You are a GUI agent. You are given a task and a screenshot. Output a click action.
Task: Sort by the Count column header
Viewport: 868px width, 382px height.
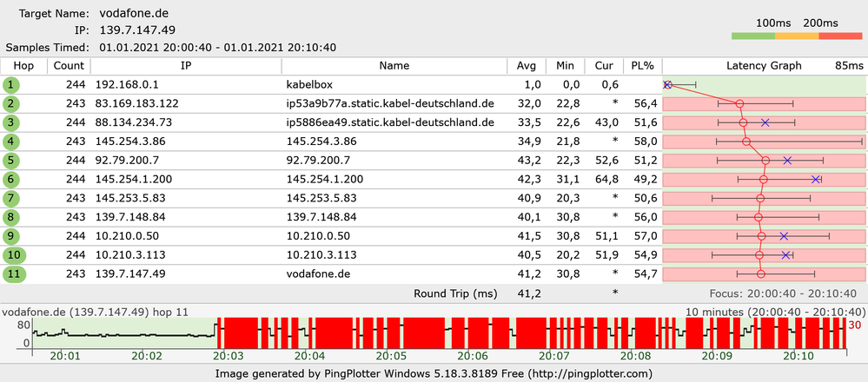(69, 66)
